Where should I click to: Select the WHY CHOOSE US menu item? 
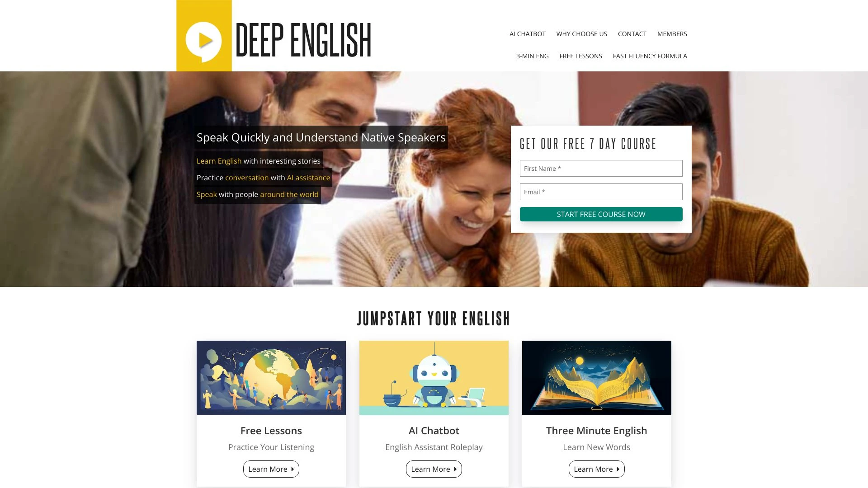[x=581, y=34]
